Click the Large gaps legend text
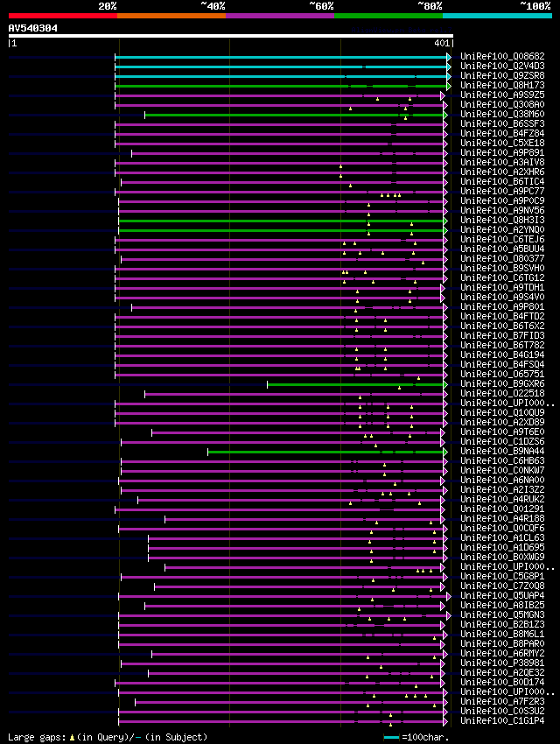Viewport: 560px width, 744px height. pyautogui.click(x=108, y=737)
